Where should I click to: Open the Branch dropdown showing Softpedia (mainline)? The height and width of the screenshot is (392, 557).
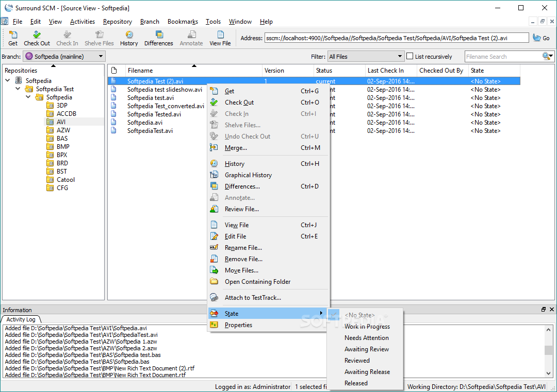pos(64,57)
